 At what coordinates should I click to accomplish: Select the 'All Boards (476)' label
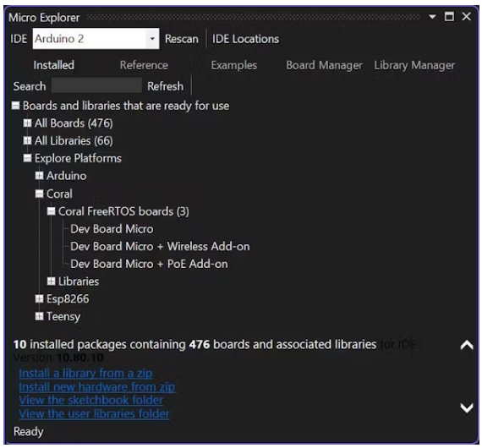pos(74,123)
